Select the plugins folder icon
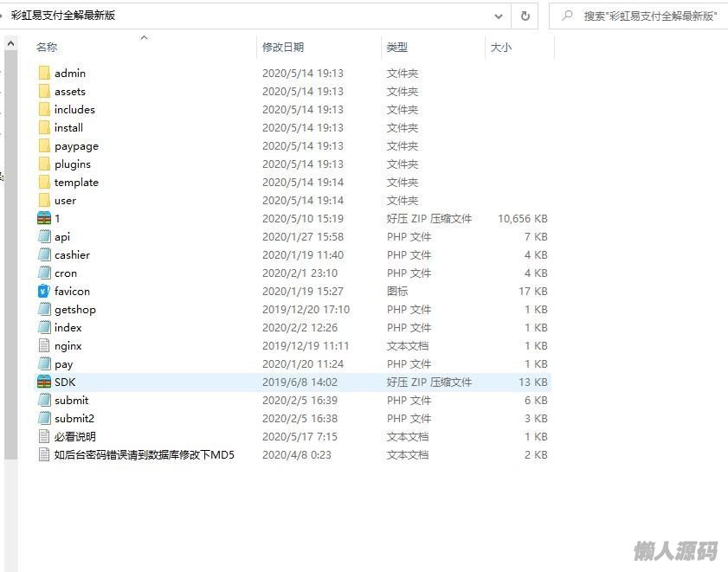728x572 pixels. (x=44, y=164)
